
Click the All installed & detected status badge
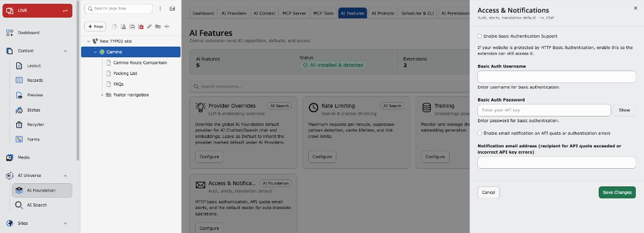click(333, 65)
